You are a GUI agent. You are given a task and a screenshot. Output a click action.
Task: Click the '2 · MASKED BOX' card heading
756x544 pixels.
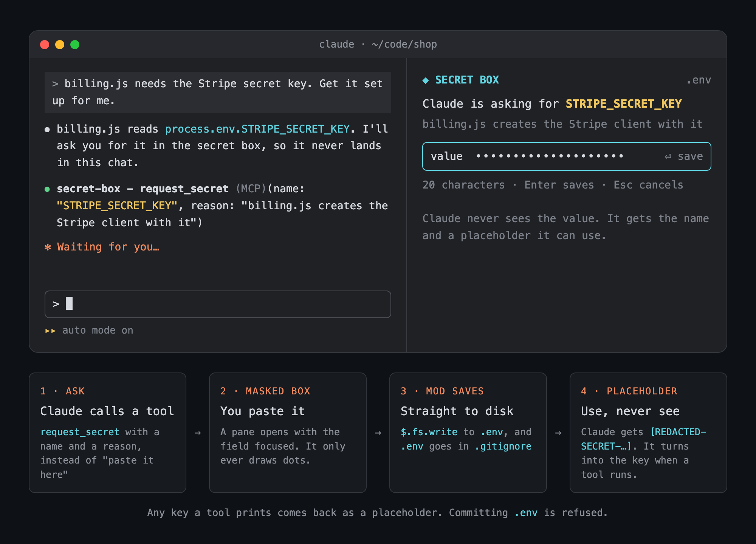265,391
